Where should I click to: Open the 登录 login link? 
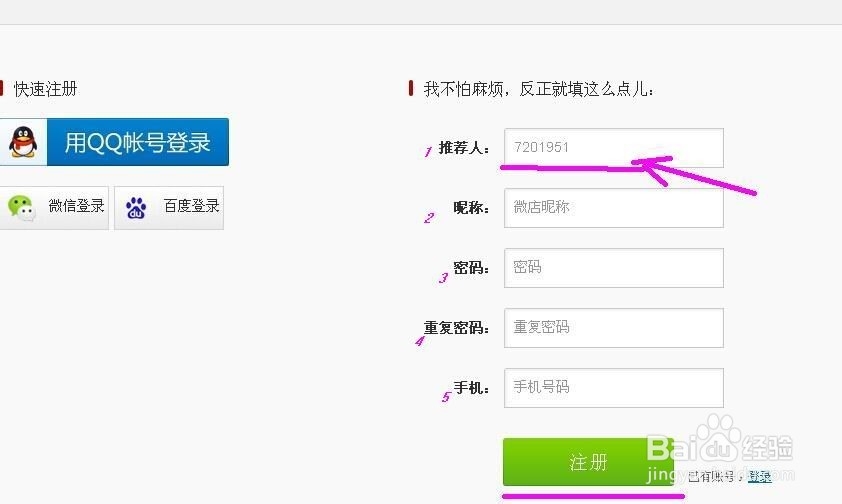coord(760,476)
